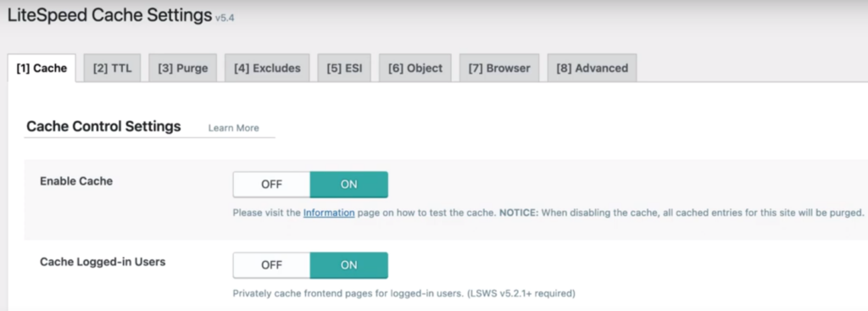This screenshot has width=868, height=311.
Task: Click the NOTICE text about disabling cache
Action: [682, 213]
